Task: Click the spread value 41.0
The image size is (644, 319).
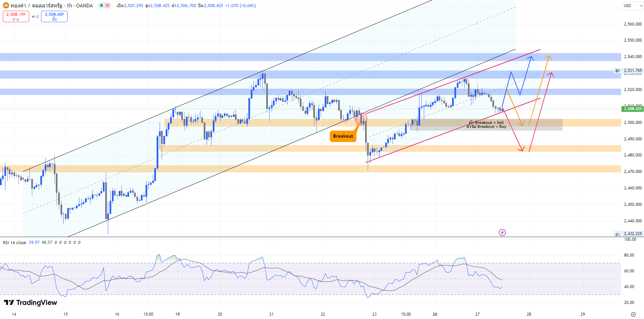Action: pos(35,16)
